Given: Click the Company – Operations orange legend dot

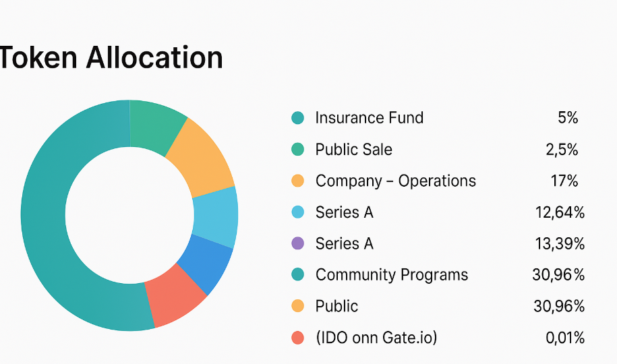Looking at the screenshot, I should point(297,181).
